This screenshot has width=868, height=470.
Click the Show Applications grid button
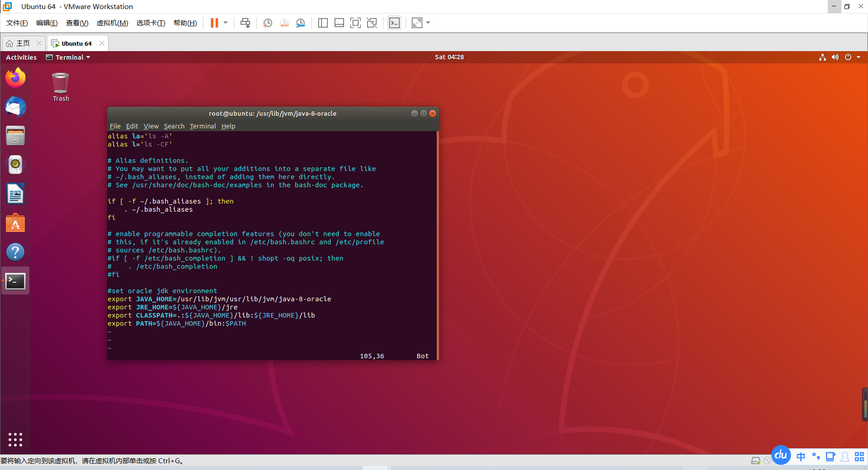(15, 439)
